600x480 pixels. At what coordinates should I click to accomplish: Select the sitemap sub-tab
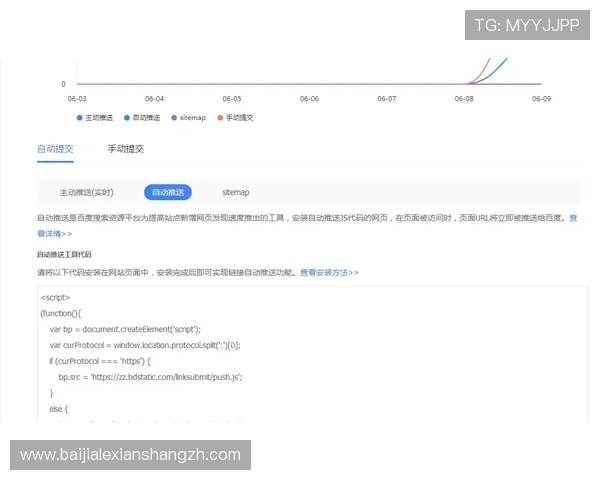coord(236,192)
